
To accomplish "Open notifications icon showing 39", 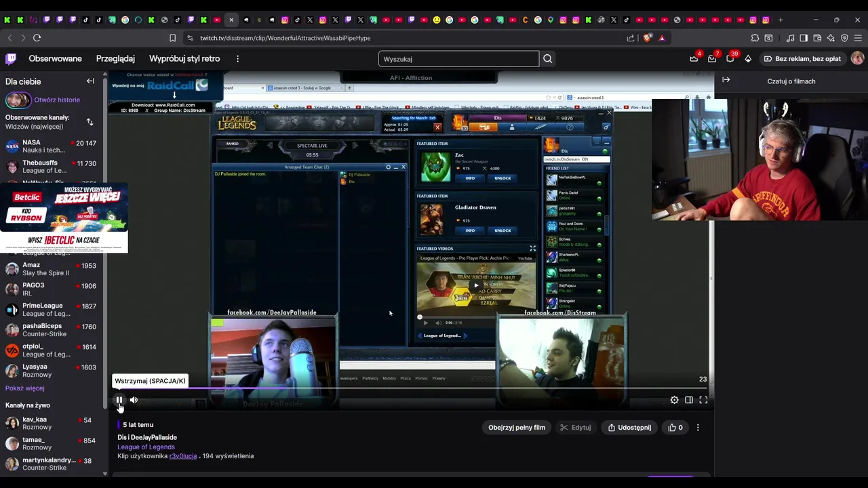I will [730, 59].
